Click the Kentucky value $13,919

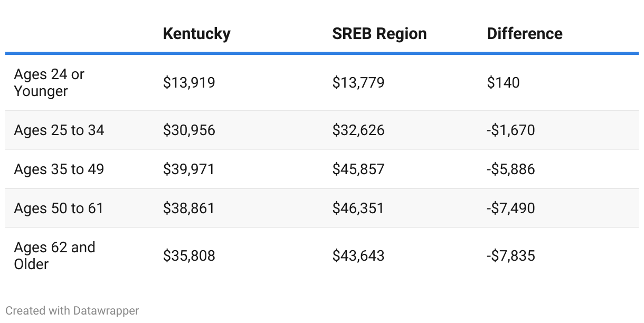pos(189,83)
